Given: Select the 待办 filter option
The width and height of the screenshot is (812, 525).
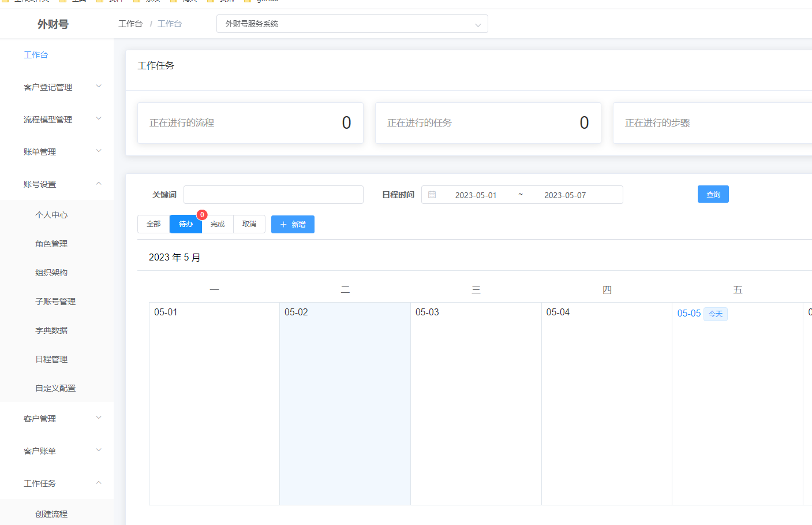Looking at the screenshot, I should (x=186, y=224).
